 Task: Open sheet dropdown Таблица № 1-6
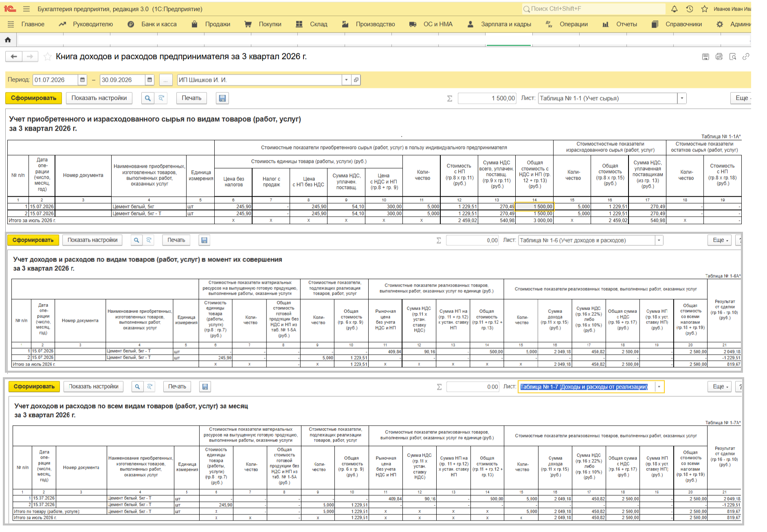coord(659,240)
